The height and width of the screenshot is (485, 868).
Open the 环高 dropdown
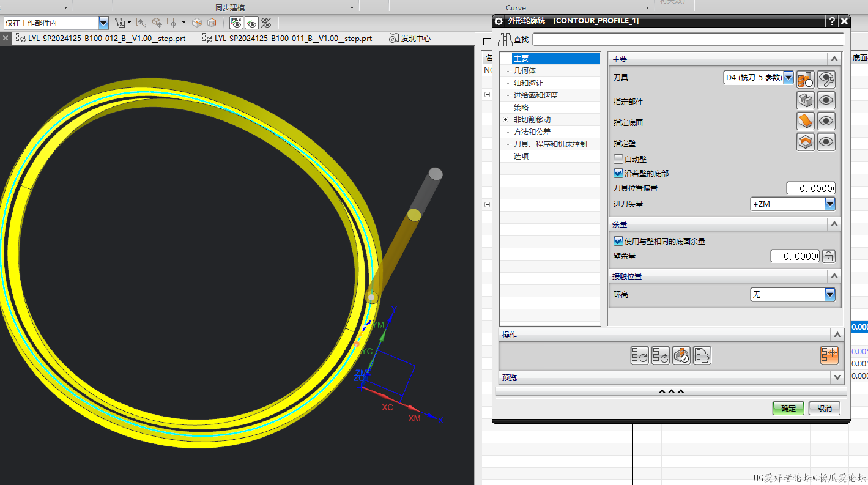pyautogui.click(x=829, y=294)
